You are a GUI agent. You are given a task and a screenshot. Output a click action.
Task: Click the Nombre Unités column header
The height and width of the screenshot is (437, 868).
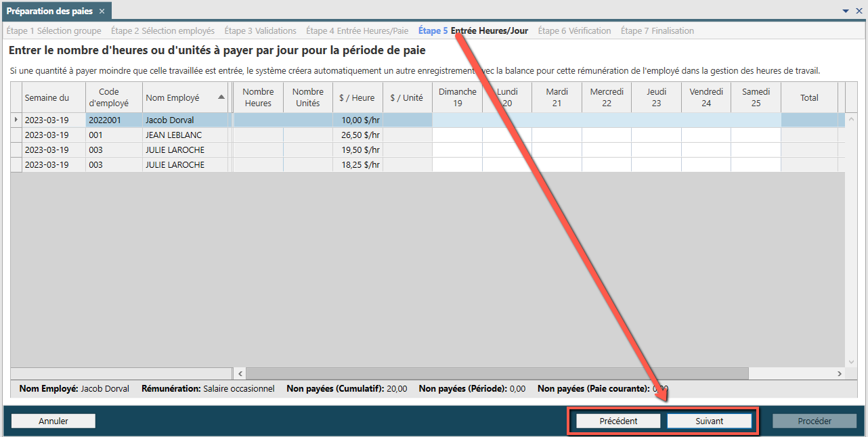[308, 97]
